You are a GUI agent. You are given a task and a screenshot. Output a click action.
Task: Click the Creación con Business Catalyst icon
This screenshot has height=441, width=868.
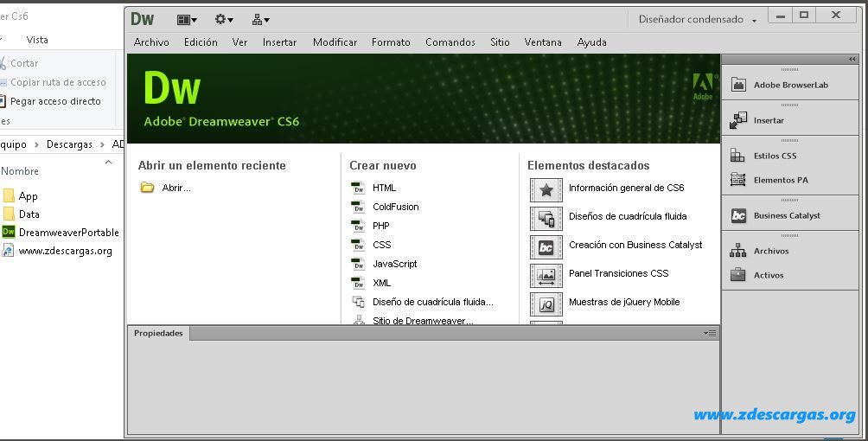(x=546, y=247)
